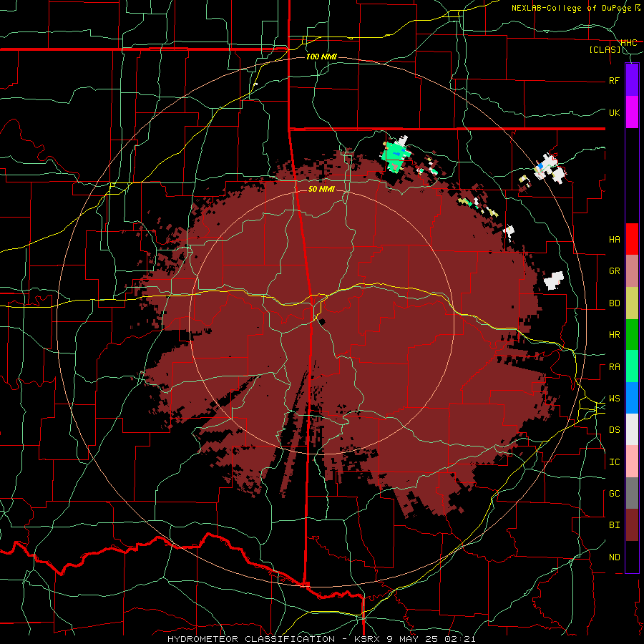Click the IC pink legend swatch
The height and width of the screenshot is (644, 644).
632,462
